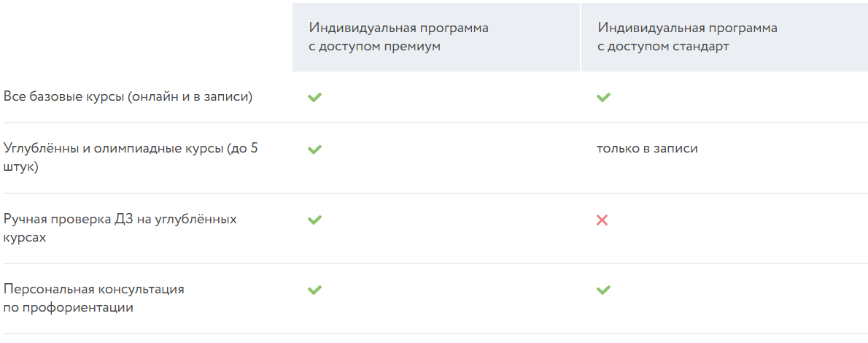The width and height of the screenshot is (868, 343).
Task: Click the word 'штук)' in the second row
Action: pos(21,167)
